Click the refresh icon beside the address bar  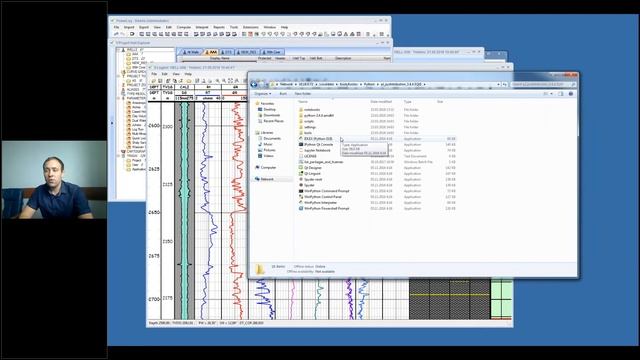click(504, 84)
